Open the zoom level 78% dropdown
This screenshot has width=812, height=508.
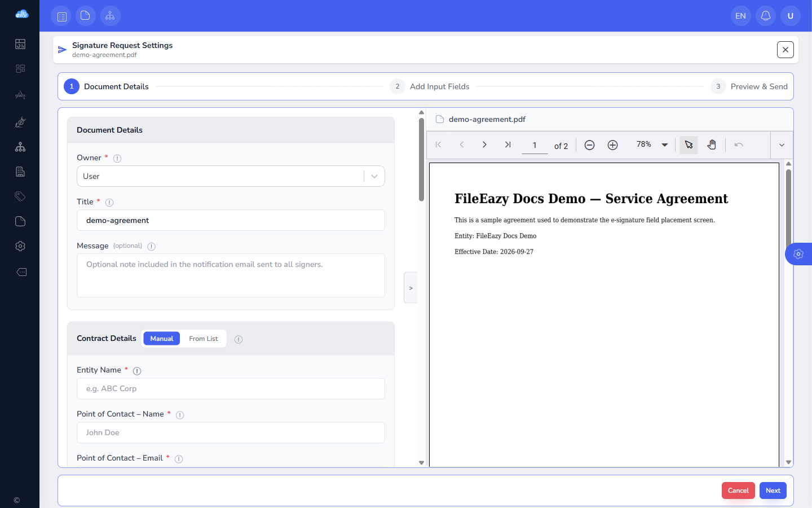(652, 144)
